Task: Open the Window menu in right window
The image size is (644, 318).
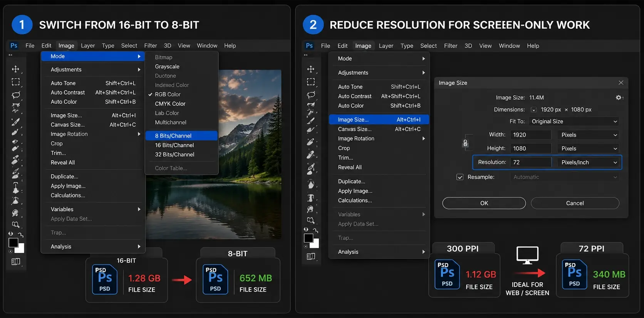Action: [x=509, y=45]
